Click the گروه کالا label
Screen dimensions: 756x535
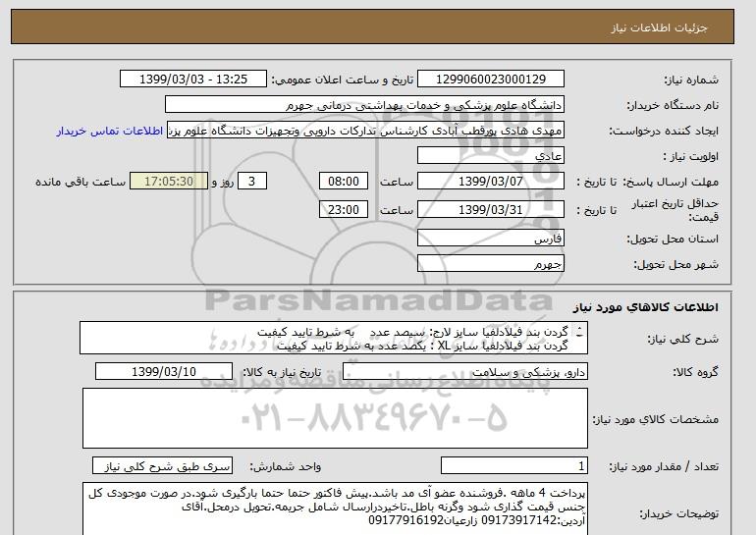pos(696,372)
